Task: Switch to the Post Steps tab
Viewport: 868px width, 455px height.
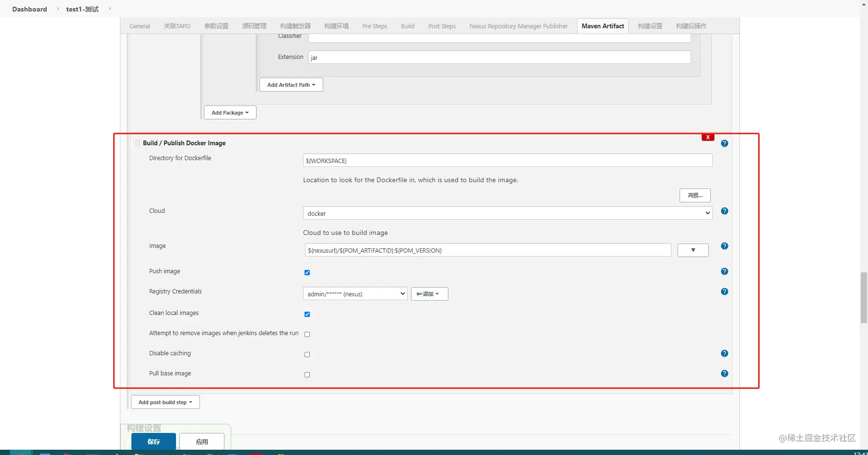Action: pyautogui.click(x=442, y=26)
